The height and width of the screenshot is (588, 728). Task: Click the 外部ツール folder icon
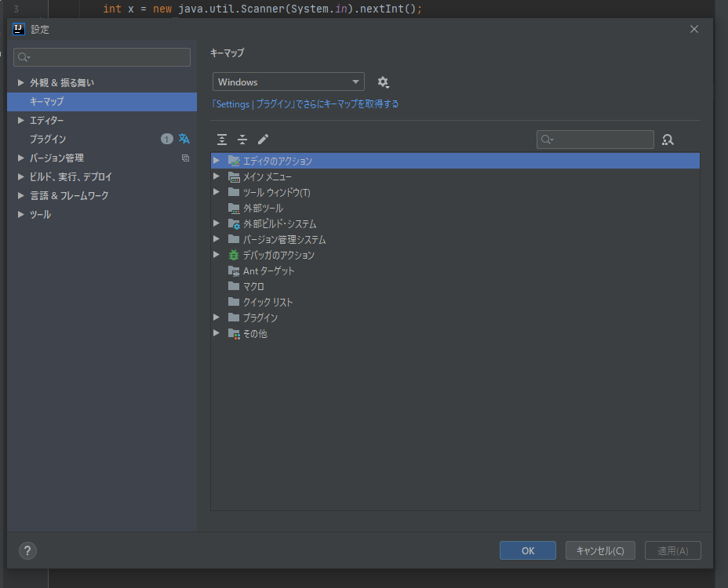click(x=234, y=208)
